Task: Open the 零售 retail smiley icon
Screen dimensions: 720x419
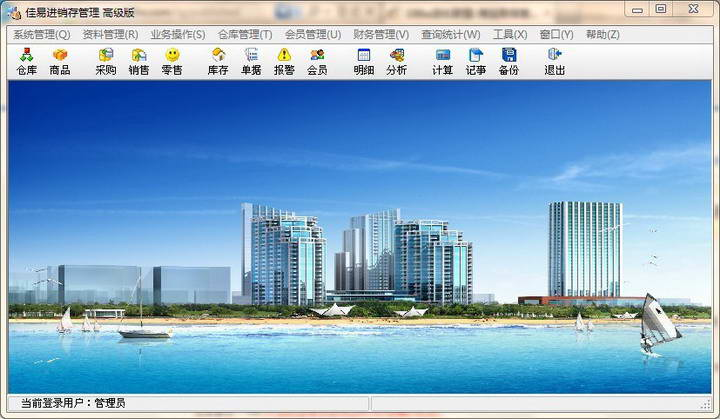Action: click(172, 62)
